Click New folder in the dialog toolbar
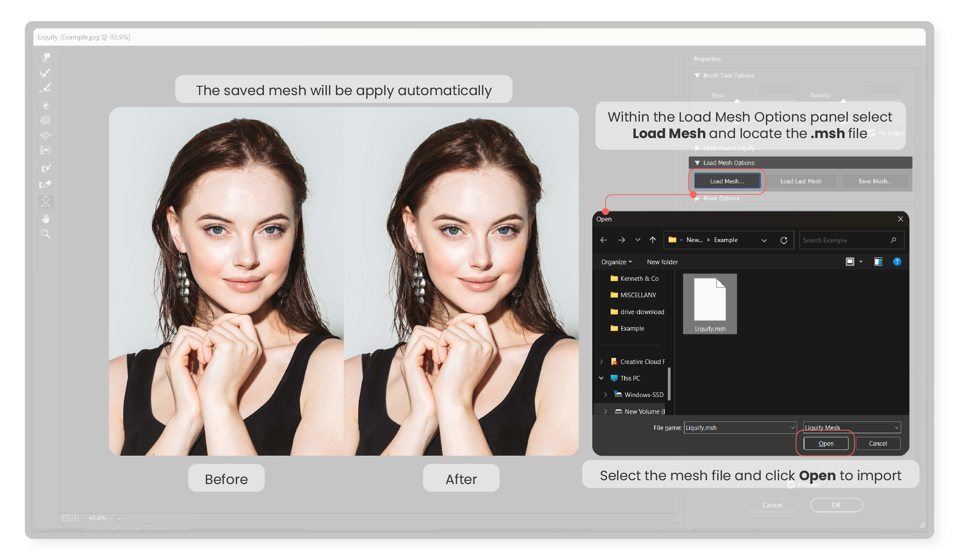959x560 pixels. (662, 262)
